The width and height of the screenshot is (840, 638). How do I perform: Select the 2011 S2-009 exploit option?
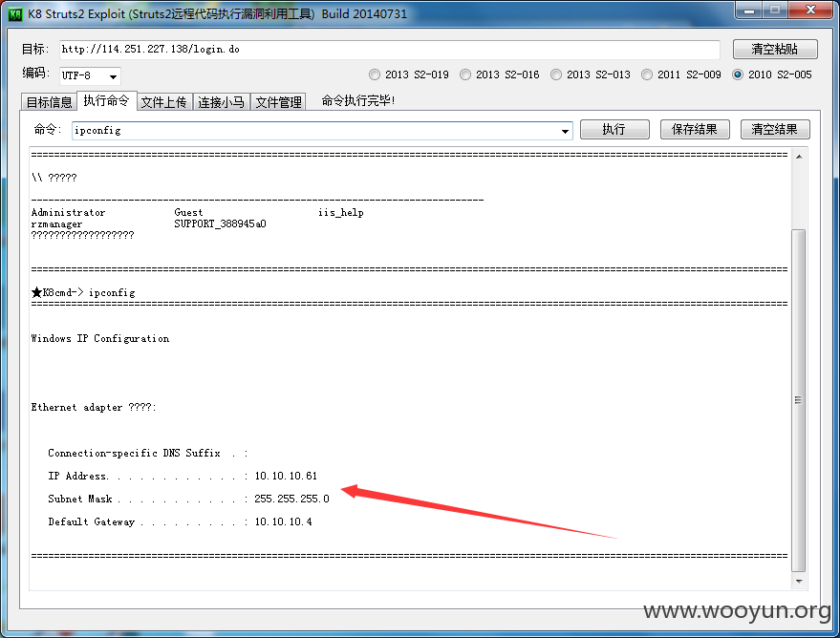(681, 74)
